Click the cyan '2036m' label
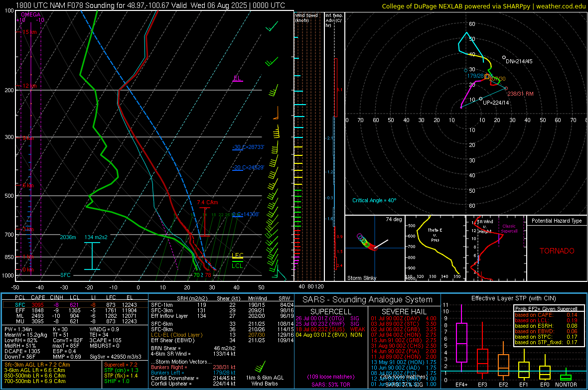Image resolution: width=588 pixels, height=390 pixels. tap(68, 237)
